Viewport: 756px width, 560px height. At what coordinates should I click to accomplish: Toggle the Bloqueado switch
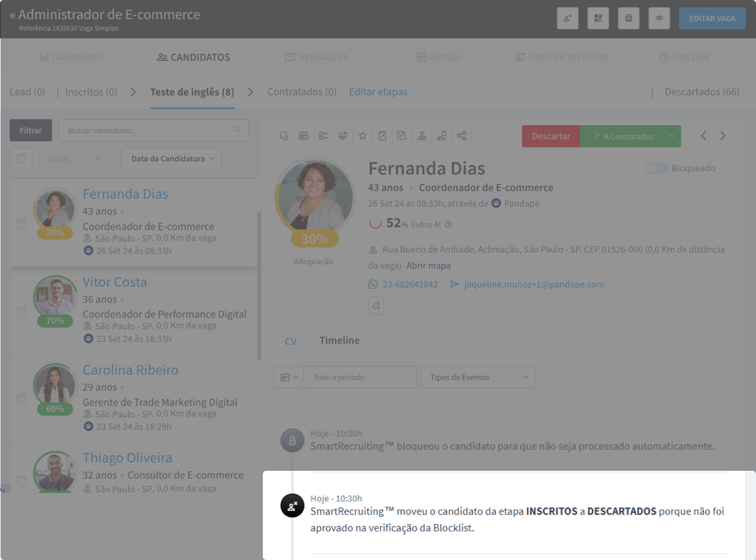click(x=655, y=168)
